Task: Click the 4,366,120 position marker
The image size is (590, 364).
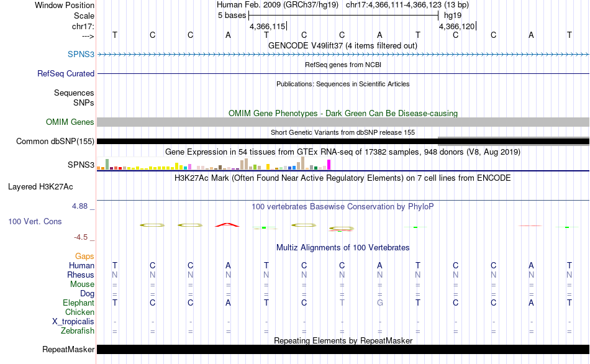Action: [x=457, y=26]
